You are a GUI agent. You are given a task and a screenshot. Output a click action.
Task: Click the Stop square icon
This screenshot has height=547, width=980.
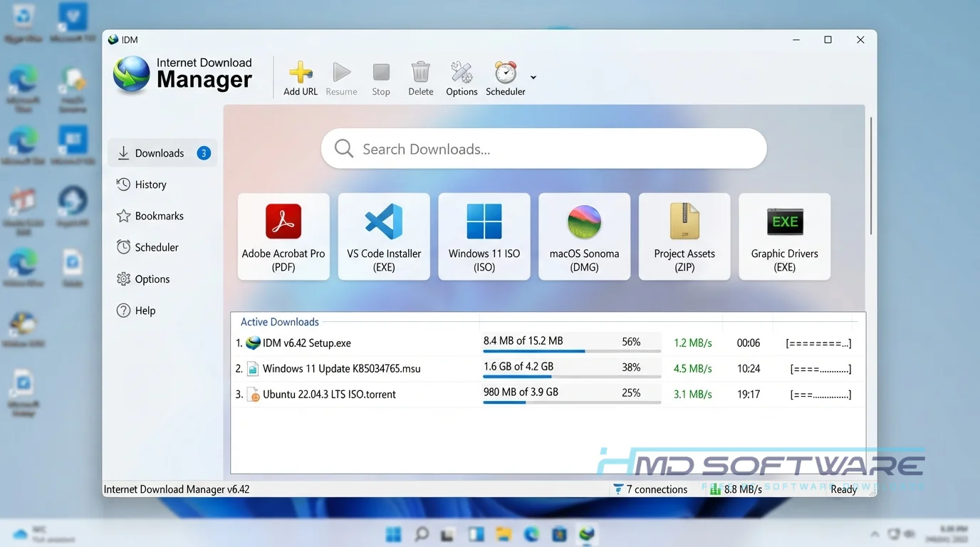381,72
